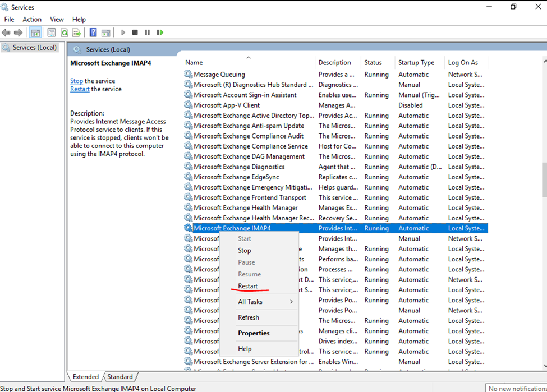Sort list by Startup Type column header
The height and width of the screenshot is (392, 547).
click(416, 62)
